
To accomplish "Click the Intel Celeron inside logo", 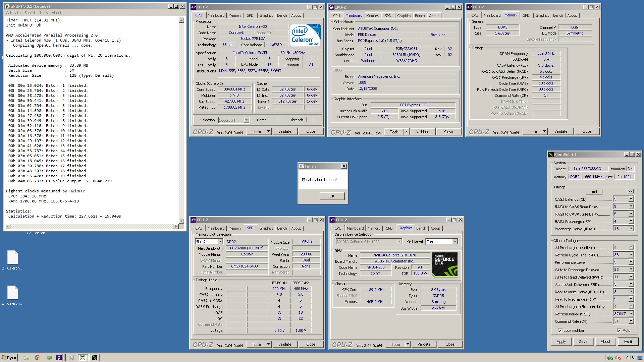I will tap(305, 35).
